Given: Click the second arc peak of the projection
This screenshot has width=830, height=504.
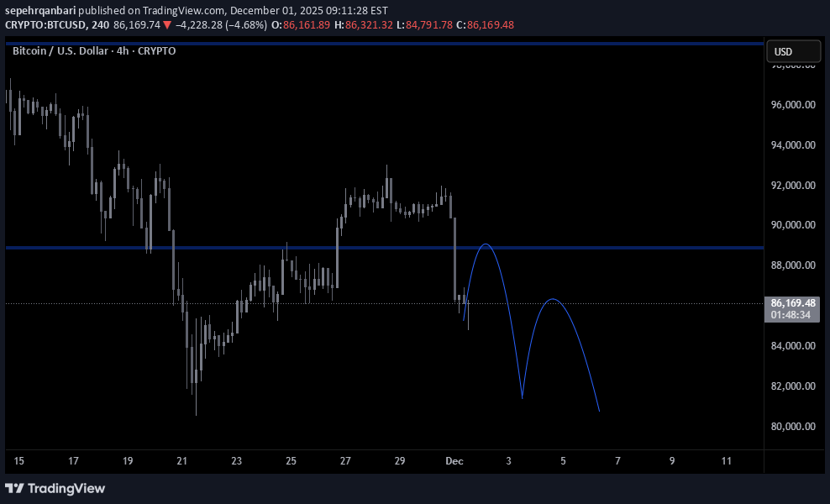Looking at the screenshot, I should click(552, 299).
